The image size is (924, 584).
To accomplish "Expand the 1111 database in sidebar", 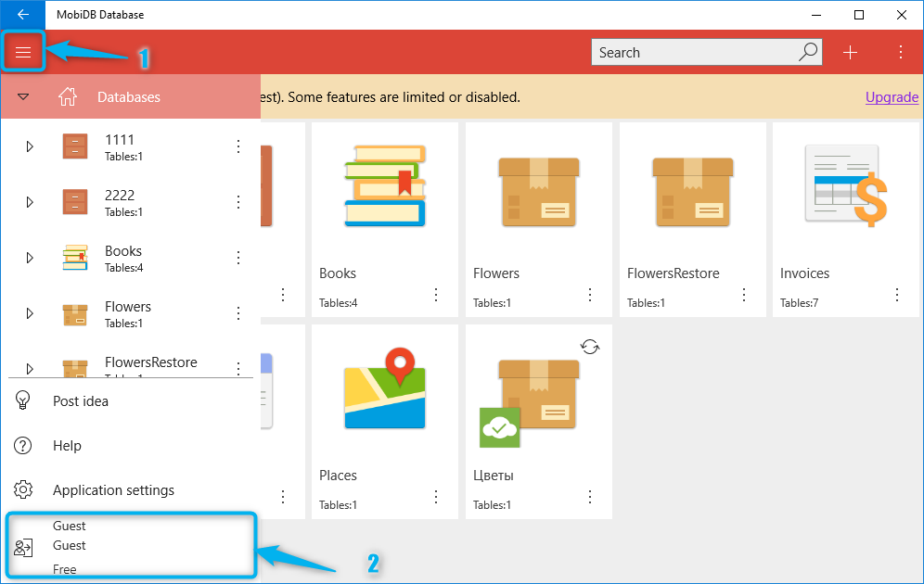I will 30,146.
